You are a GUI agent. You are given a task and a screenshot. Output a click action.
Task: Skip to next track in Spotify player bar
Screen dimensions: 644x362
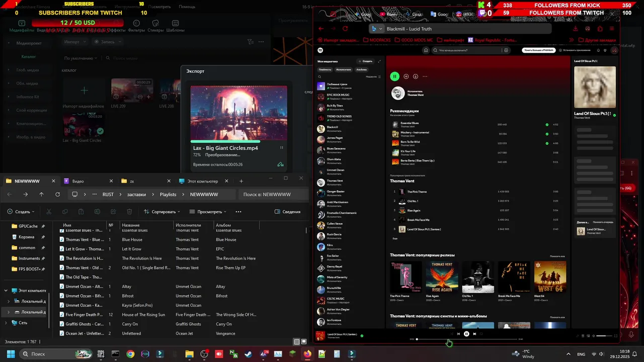(x=474, y=334)
